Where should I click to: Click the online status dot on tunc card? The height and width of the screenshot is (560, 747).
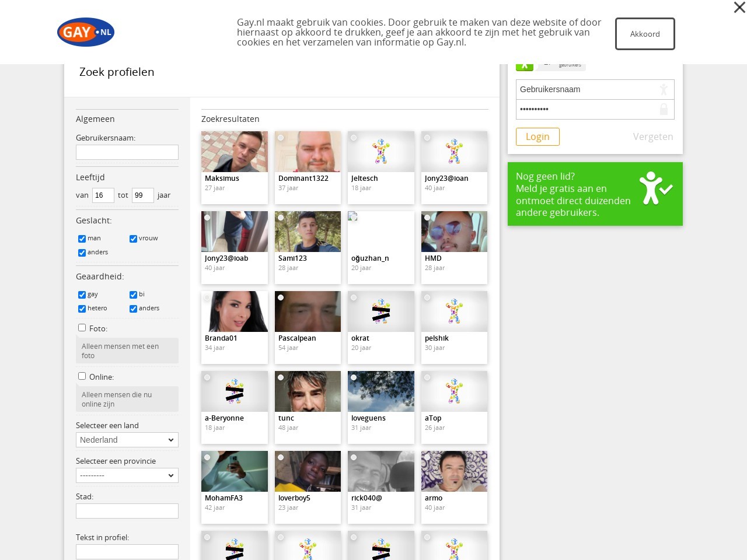[x=281, y=377]
